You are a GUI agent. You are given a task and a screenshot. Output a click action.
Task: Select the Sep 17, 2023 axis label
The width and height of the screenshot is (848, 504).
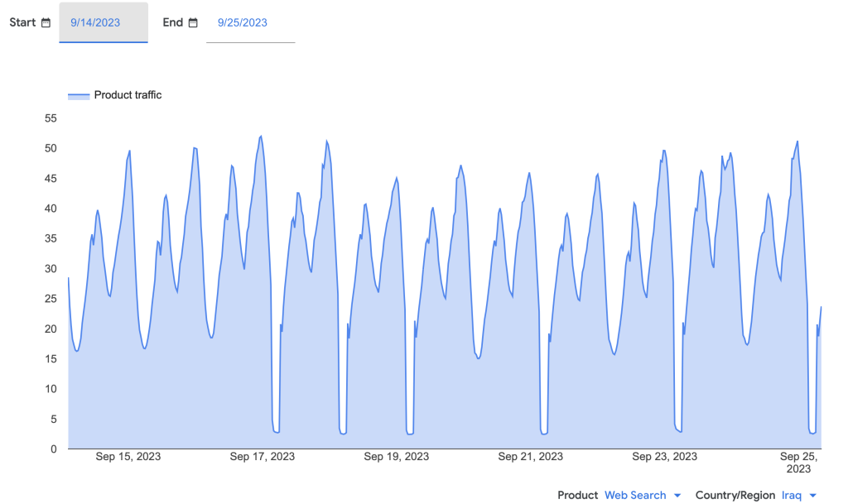tap(263, 457)
